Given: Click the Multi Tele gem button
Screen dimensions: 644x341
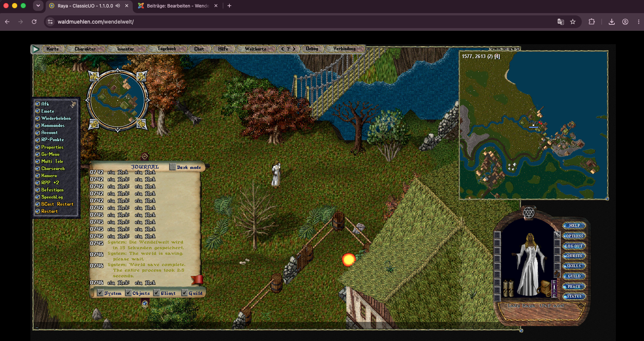Looking at the screenshot, I should coord(37,161).
